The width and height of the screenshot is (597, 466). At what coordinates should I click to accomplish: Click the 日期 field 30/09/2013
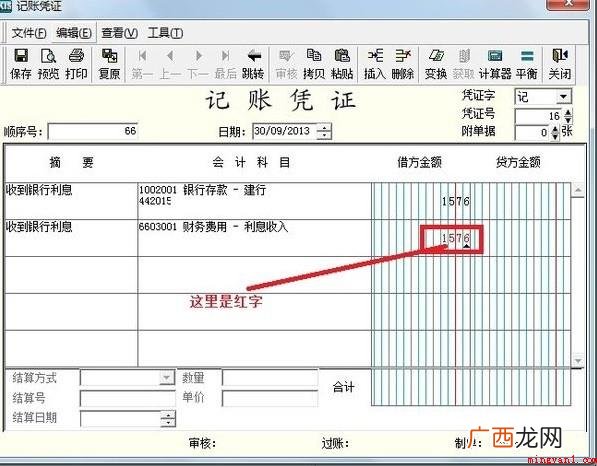pyautogui.click(x=284, y=131)
